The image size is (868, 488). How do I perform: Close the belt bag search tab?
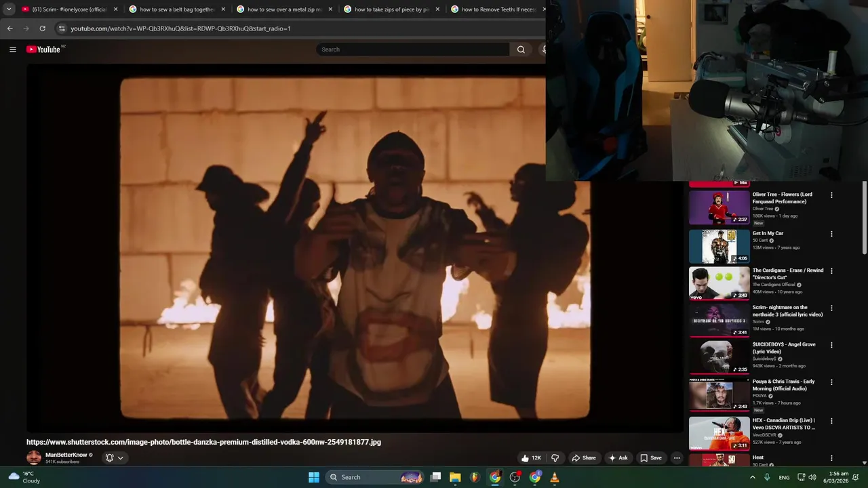coord(223,9)
